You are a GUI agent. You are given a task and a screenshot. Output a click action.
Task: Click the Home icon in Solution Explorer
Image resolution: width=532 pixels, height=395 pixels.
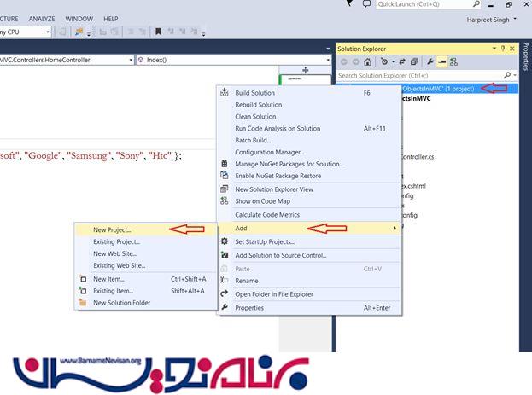pos(367,61)
